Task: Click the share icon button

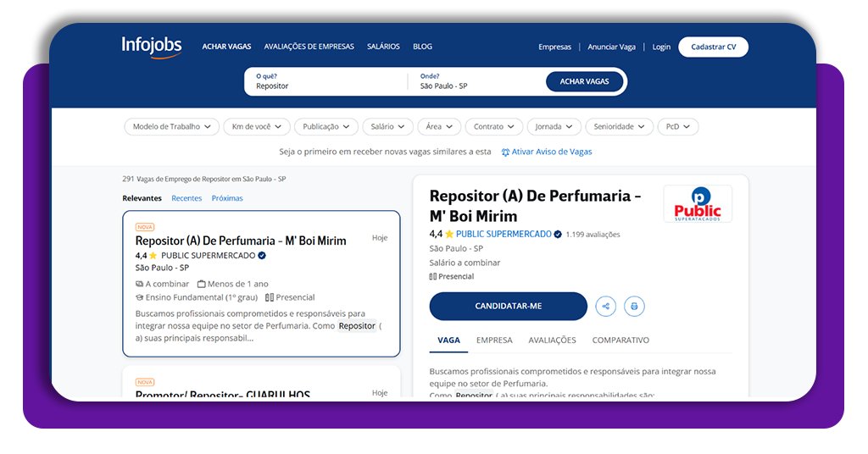Action: coord(605,306)
